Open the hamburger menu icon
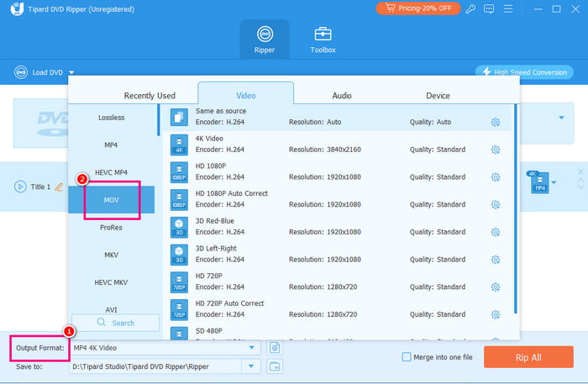Screen dimensions: 588x384 (508, 8)
